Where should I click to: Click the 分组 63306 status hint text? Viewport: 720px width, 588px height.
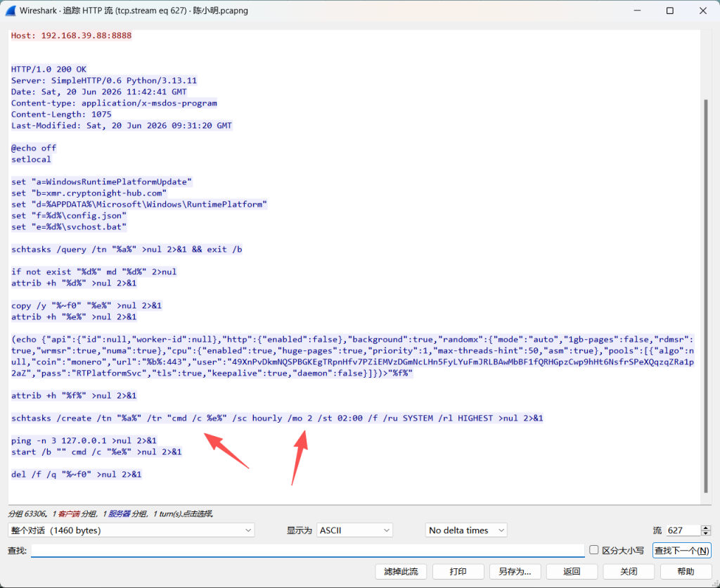point(110,513)
